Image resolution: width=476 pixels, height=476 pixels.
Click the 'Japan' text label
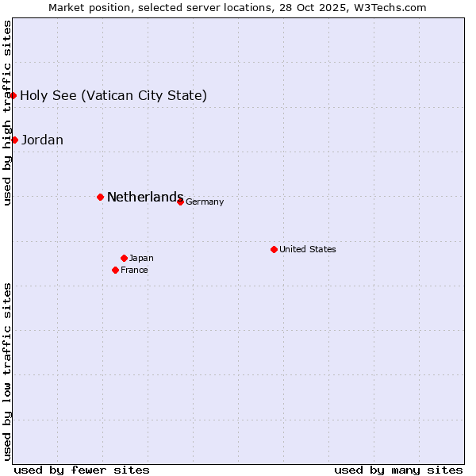point(141,258)
